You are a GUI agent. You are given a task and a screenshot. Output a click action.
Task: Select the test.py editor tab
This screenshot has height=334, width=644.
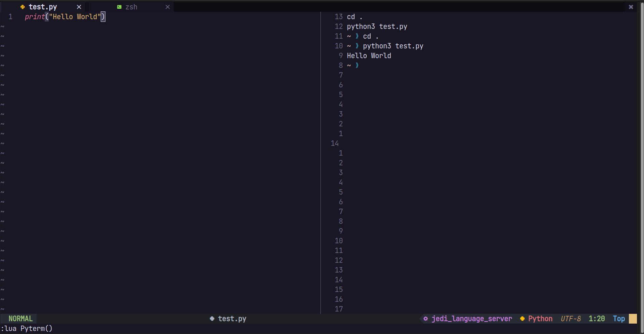click(42, 7)
